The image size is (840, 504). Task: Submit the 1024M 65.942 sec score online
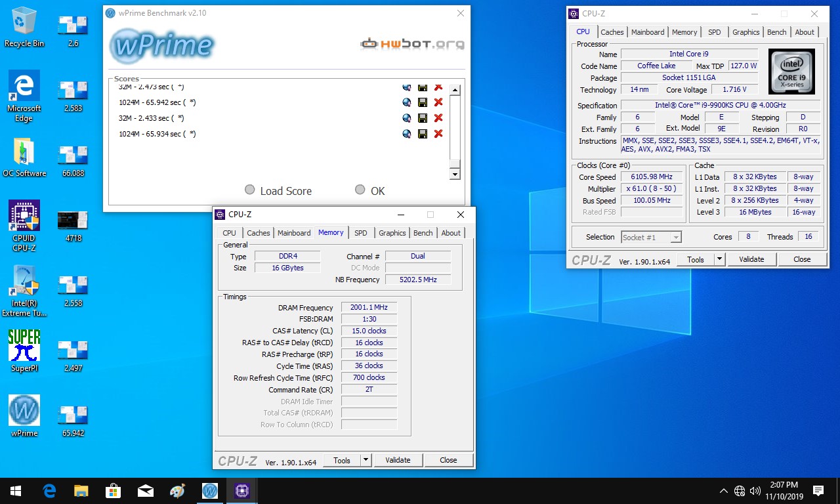[407, 102]
